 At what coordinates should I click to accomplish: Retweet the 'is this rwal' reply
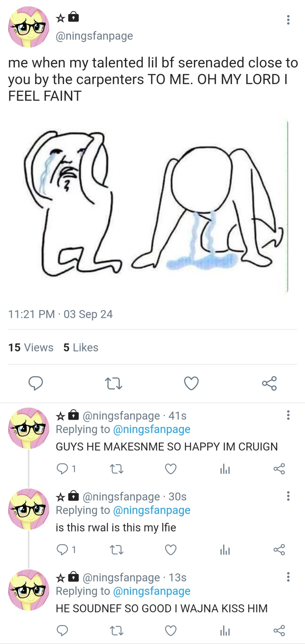coord(117,549)
